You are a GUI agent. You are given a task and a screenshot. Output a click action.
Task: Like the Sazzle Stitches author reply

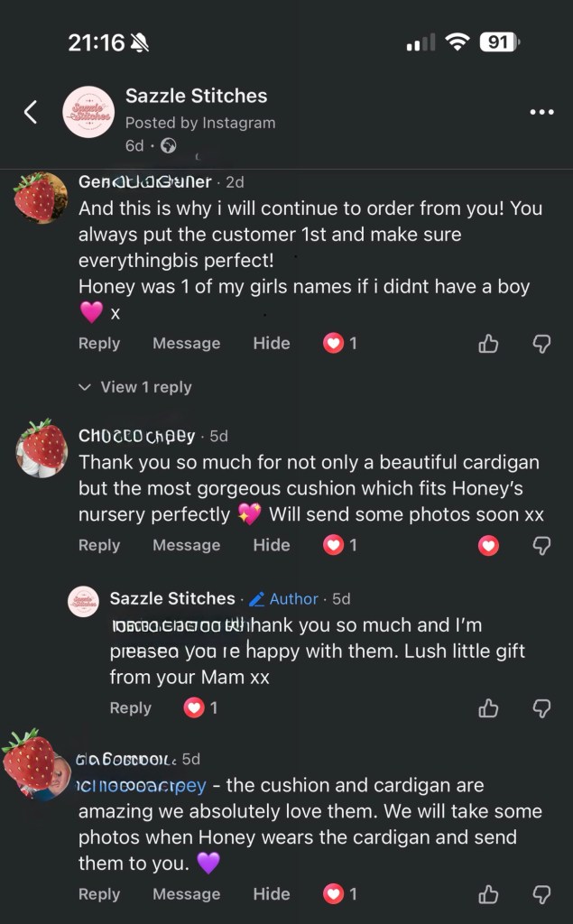488,707
